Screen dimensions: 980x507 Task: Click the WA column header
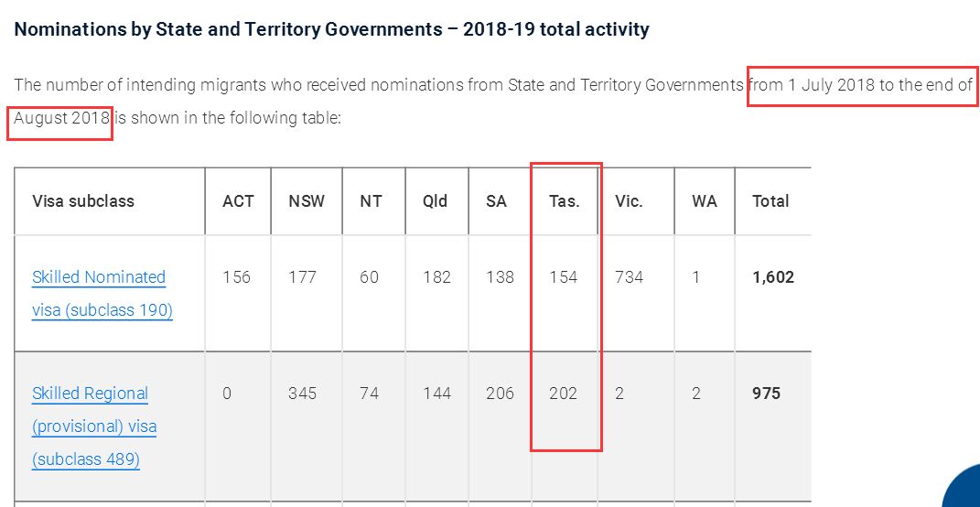tap(705, 201)
